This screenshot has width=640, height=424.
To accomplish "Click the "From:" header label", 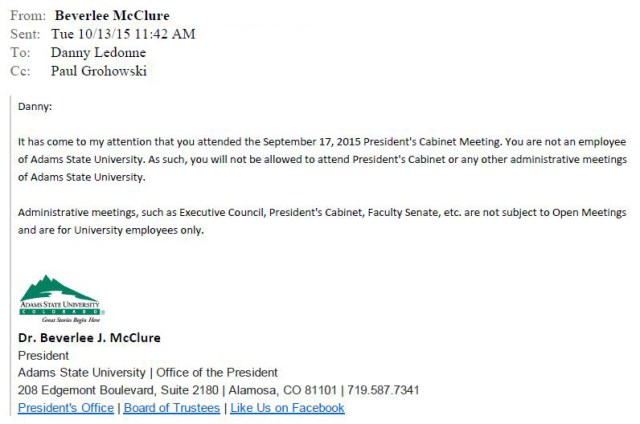I will 30,16.
